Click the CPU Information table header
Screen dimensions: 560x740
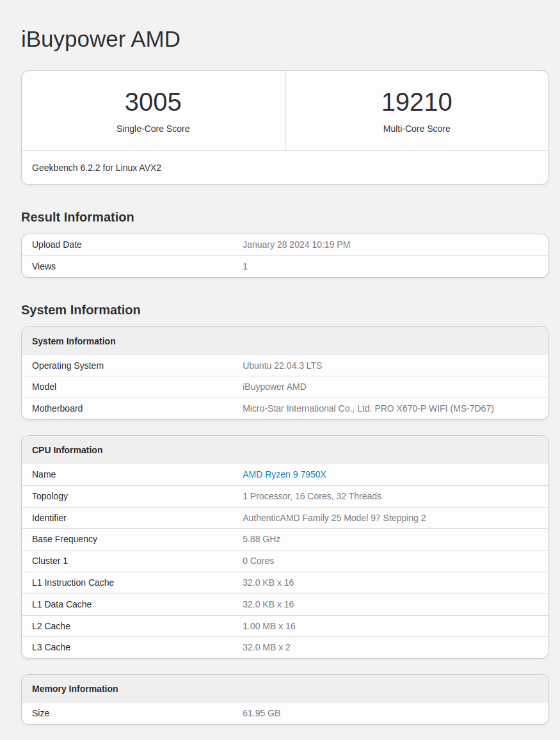67,450
